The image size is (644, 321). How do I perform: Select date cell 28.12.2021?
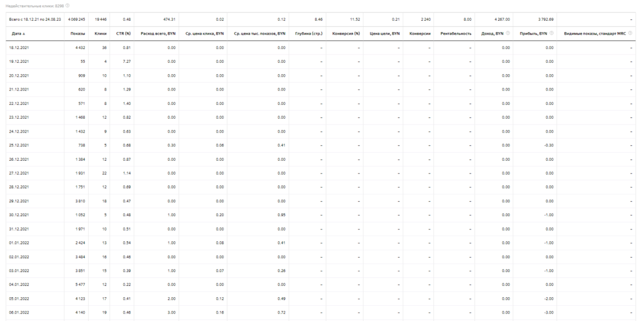19,187
